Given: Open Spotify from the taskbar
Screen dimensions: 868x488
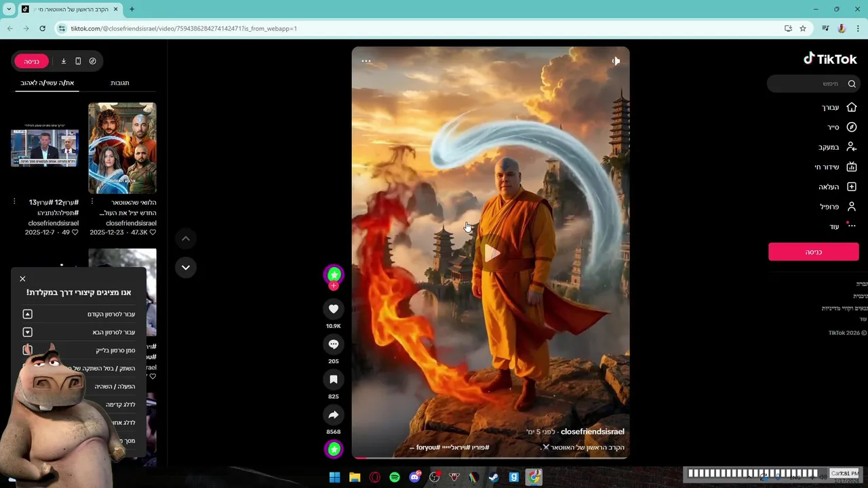Looking at the screenshot, I should (x=395, y=477).
